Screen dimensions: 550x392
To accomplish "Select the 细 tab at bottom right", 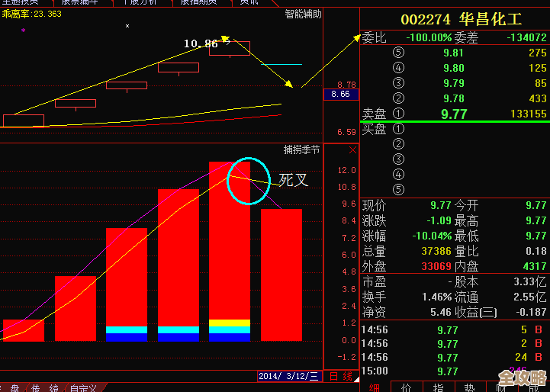I will (x=375, y=387).
